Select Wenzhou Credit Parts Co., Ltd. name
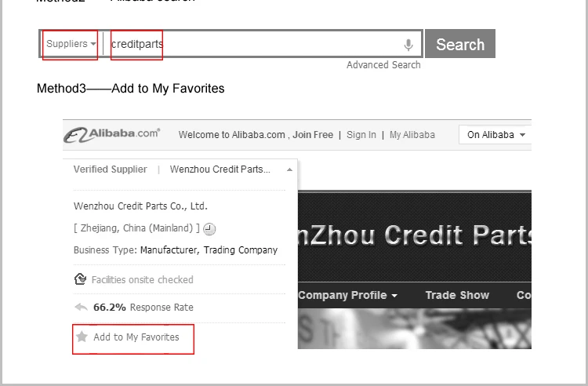Screen dimensions: 588x386 pyautogui.click(x=140, y=206)
